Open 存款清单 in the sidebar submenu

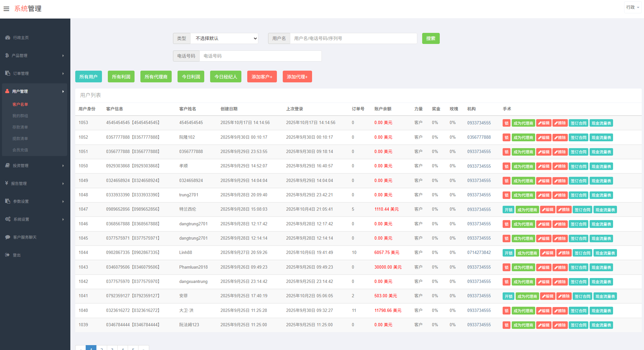pyautogui.click(x=20, y=127)
